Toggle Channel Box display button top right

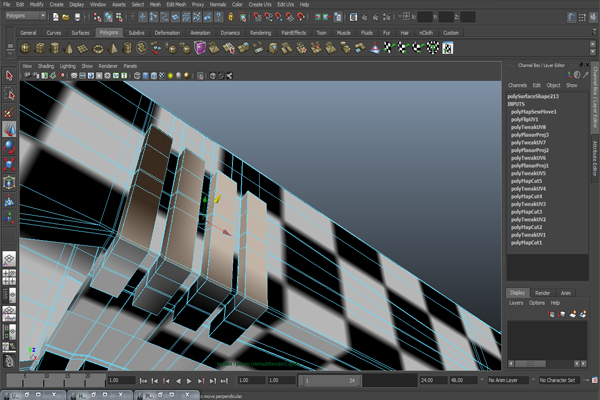(x=594, y=17)
